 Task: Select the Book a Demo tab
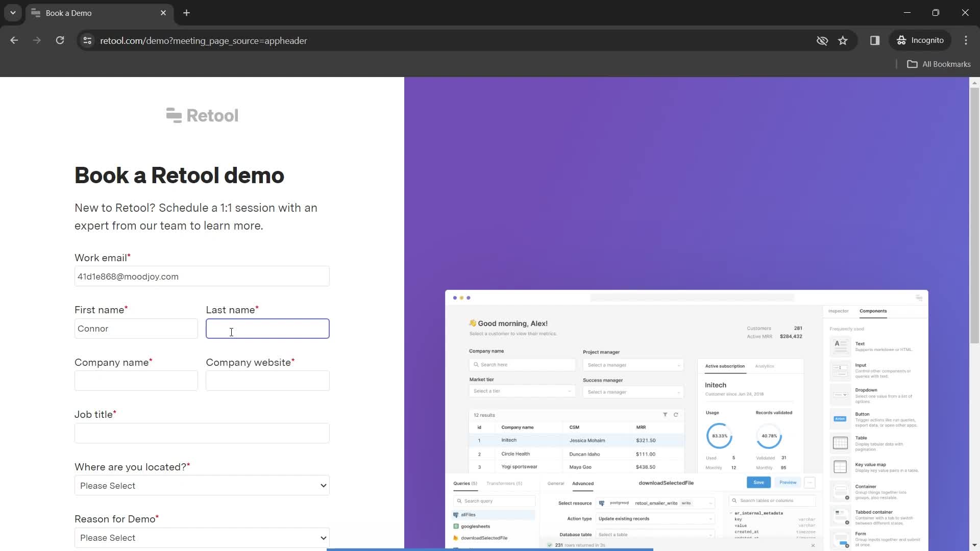100,13
